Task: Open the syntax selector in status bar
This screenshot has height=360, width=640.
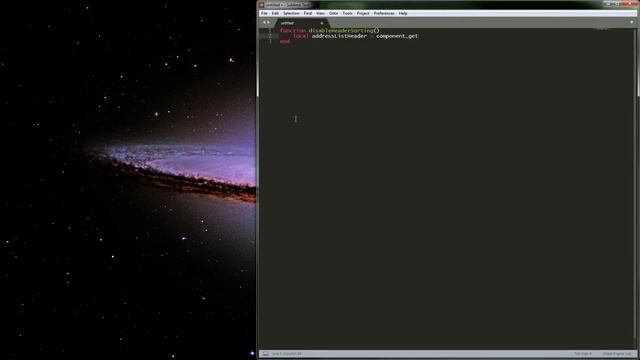Action: (617, 354)
